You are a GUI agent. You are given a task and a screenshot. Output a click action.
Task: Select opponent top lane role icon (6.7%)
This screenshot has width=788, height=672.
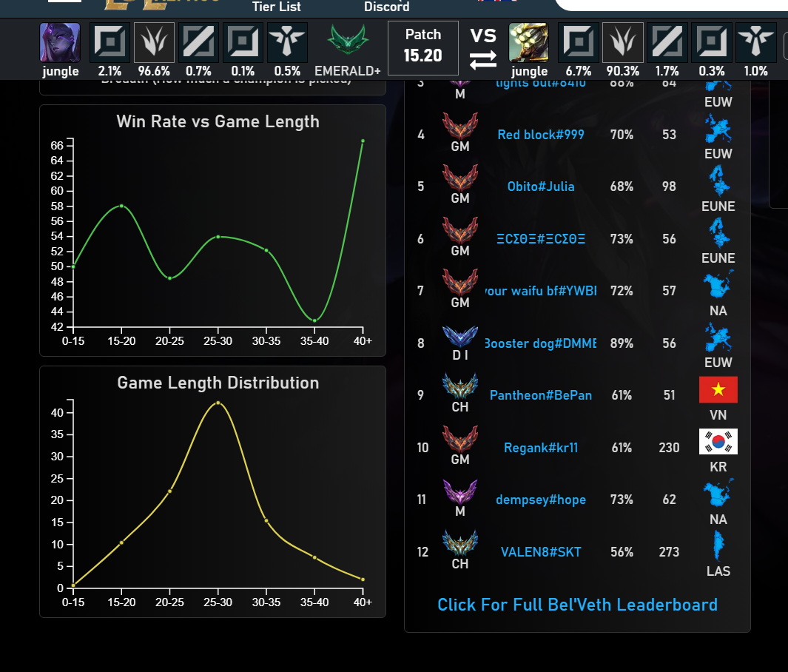click(579, 42)
